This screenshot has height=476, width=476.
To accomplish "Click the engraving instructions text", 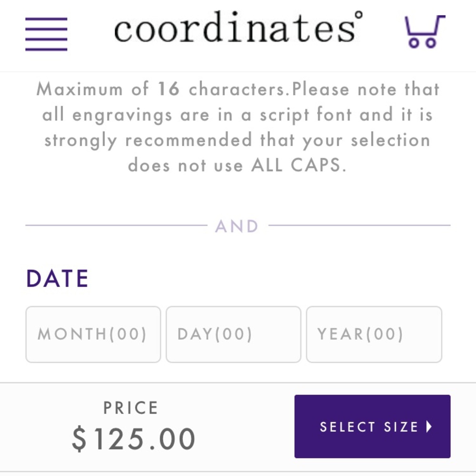I will coord(238,127).
